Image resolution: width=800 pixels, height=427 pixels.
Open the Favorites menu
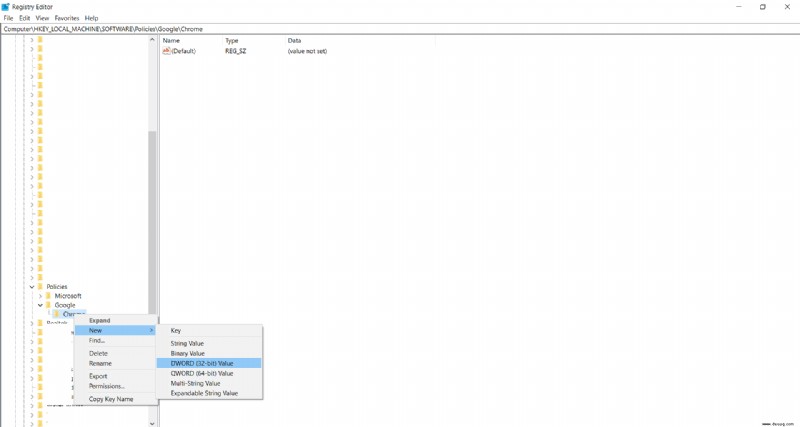click(67, 18)
